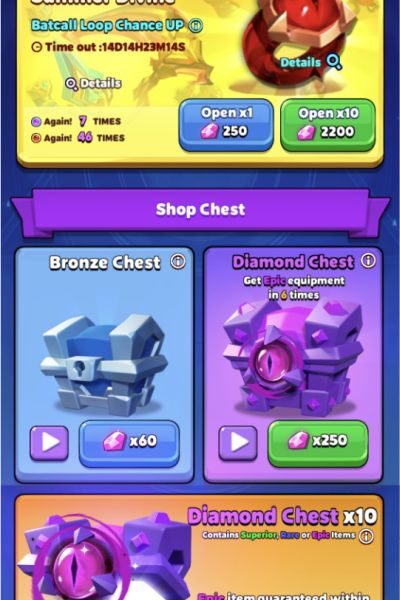Viewport: 400px width, 600px height.
Task: Play video ad for Bronze Chest
Action: [50, 443]
